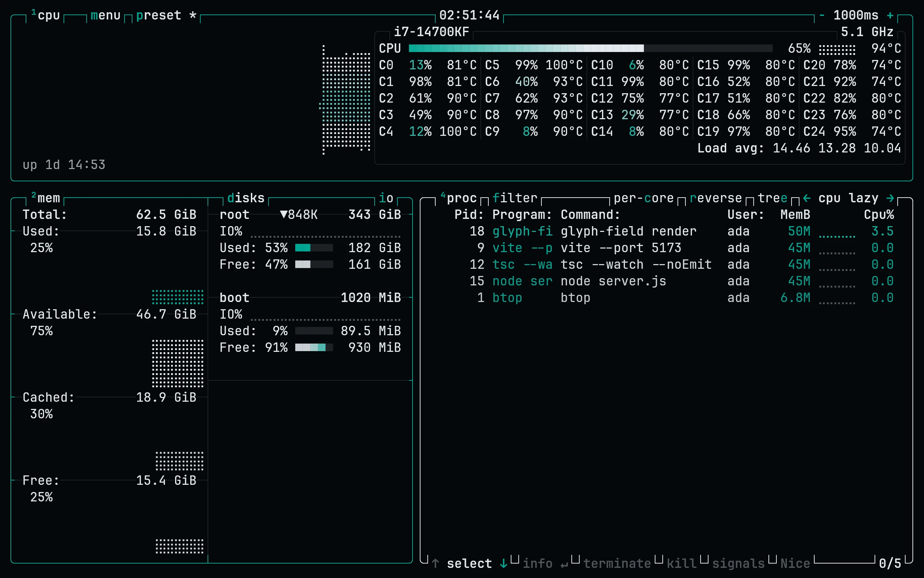Toggle the disks view
This screenshot has height=578, width=924.
[246, 198]
